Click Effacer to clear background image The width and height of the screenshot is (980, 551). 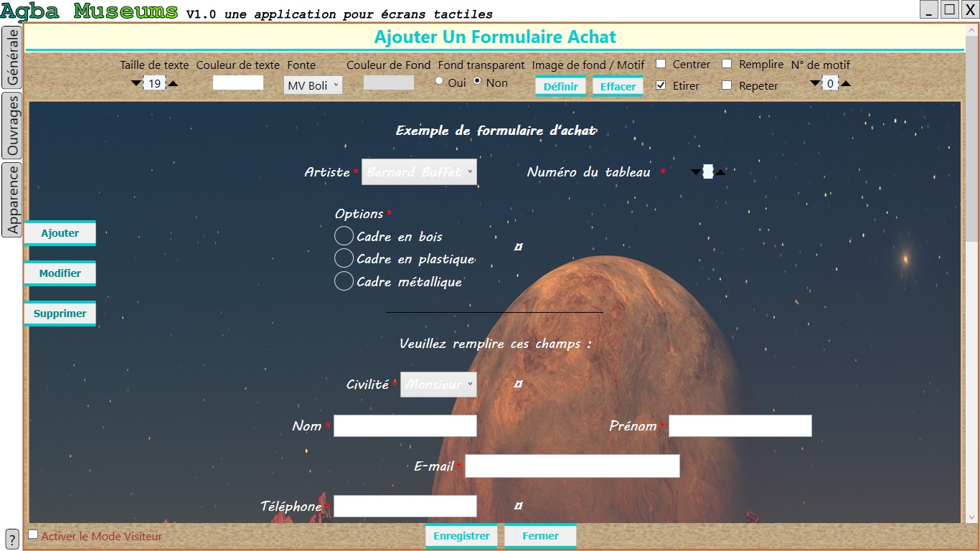point(618,86)
